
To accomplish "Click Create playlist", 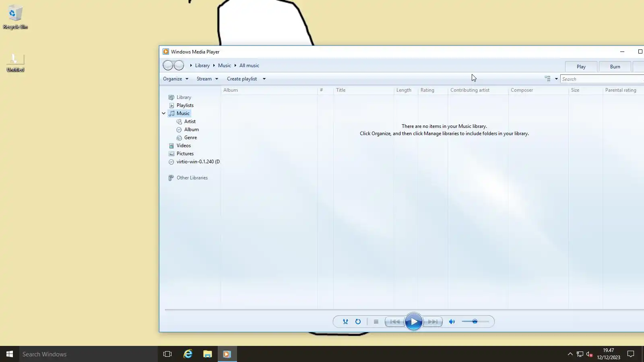I will [x=242, y=79].
